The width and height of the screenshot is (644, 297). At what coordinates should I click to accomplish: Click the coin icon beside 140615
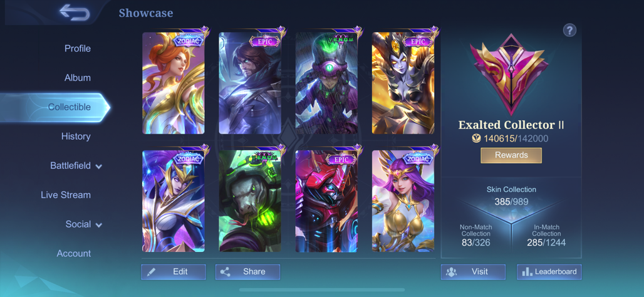pos(477,139)
